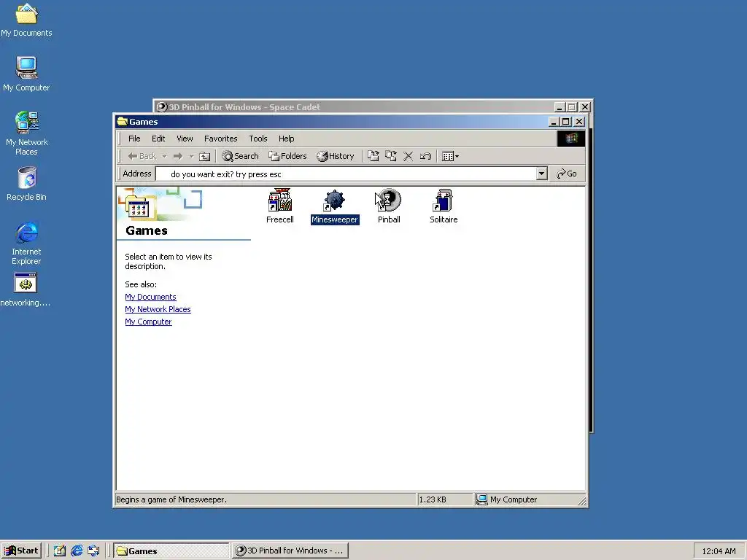Switch to Games taskbar button
747x560 pixels.
click(x=171, y=551)
